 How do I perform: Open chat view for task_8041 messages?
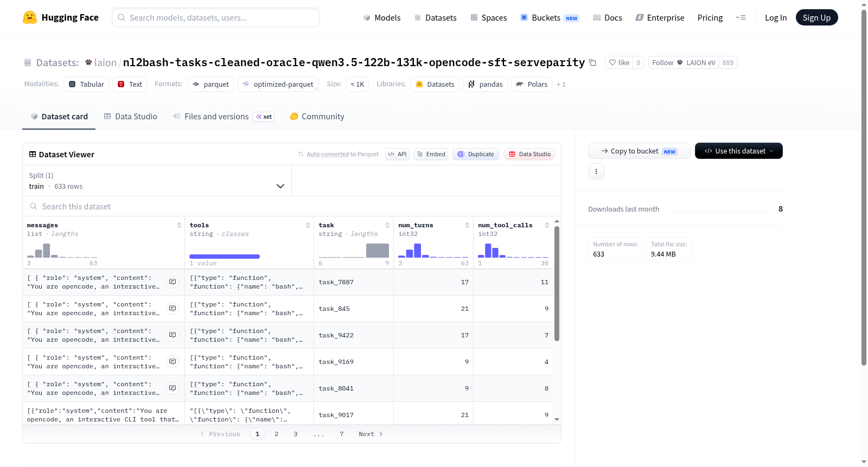coord(173,388)
